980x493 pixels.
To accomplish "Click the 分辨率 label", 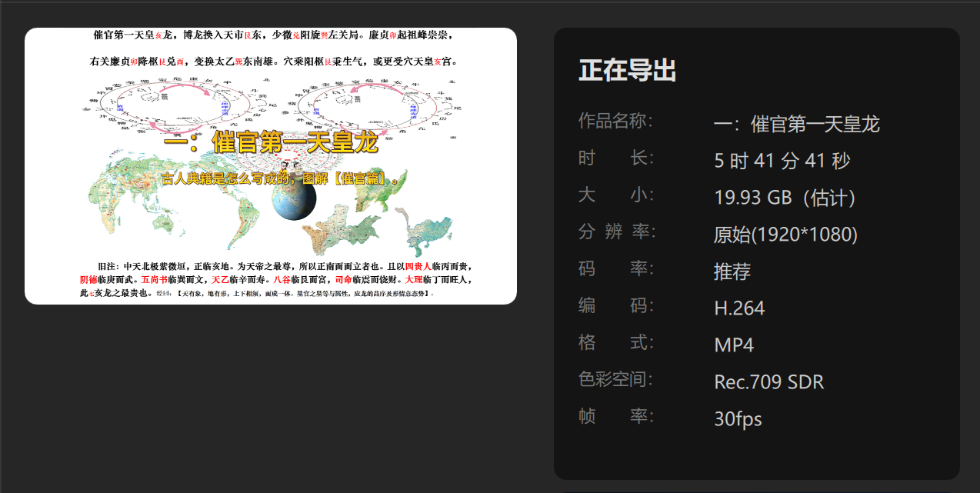I will [616, 232].
